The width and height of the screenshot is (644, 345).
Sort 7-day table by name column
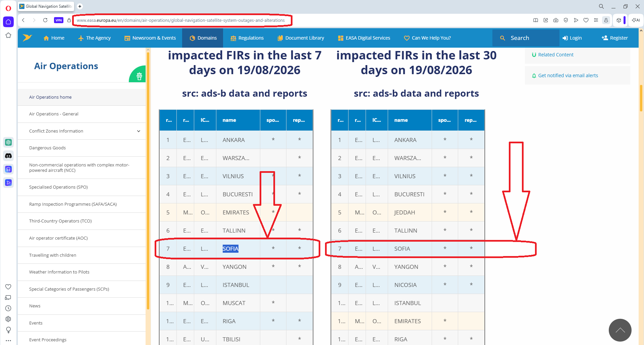[x=238, y=120]
